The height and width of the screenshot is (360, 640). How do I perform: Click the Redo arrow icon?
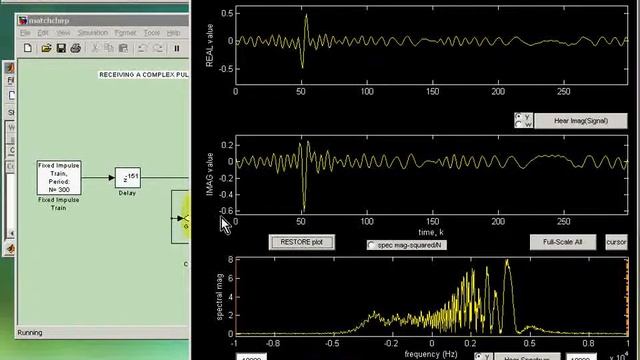(x=158, y=48)
